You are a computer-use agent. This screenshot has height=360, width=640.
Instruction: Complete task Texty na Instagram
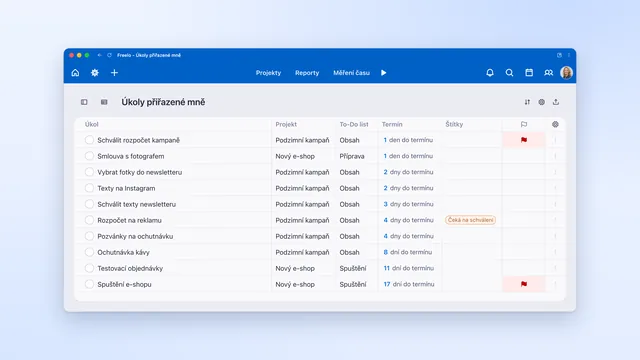89,188
